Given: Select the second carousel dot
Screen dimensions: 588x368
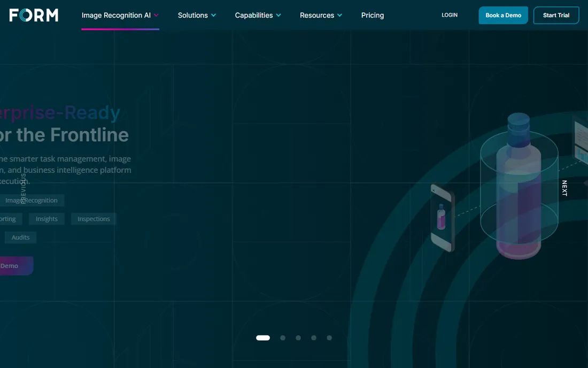Looking at the screenshot, I should (x=283, y=338).
